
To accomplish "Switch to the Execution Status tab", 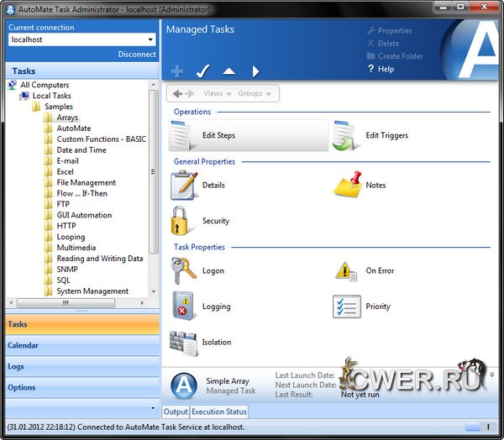I will click(x=218, y=411).
